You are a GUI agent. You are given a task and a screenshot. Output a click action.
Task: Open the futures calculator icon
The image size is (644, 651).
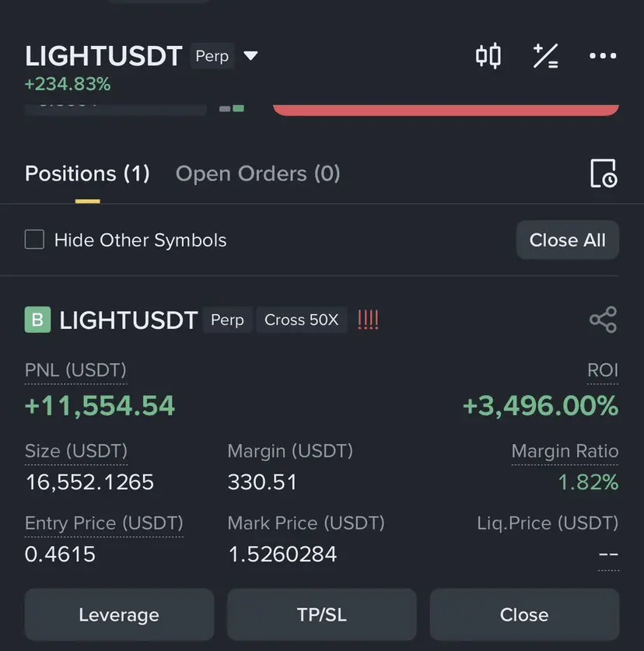tap(545, 56)
